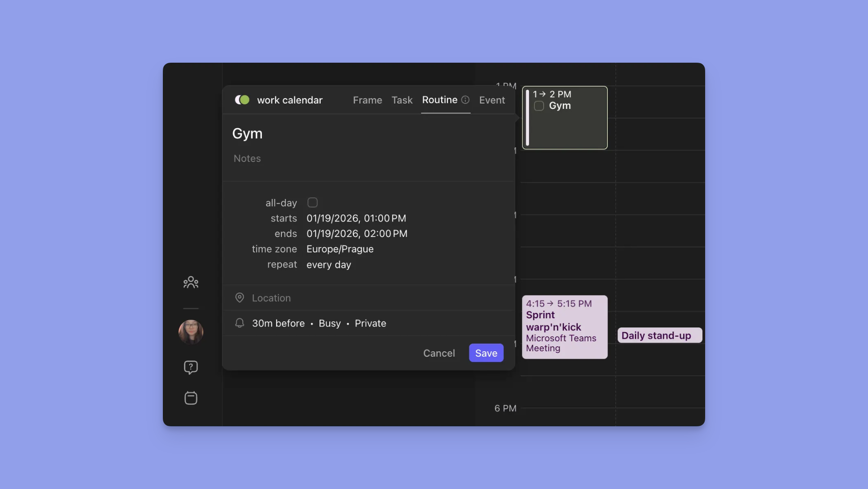This screenshot has width=868, height=489.
Task: Click the info icon next to Routine
Action: (465, 100)
